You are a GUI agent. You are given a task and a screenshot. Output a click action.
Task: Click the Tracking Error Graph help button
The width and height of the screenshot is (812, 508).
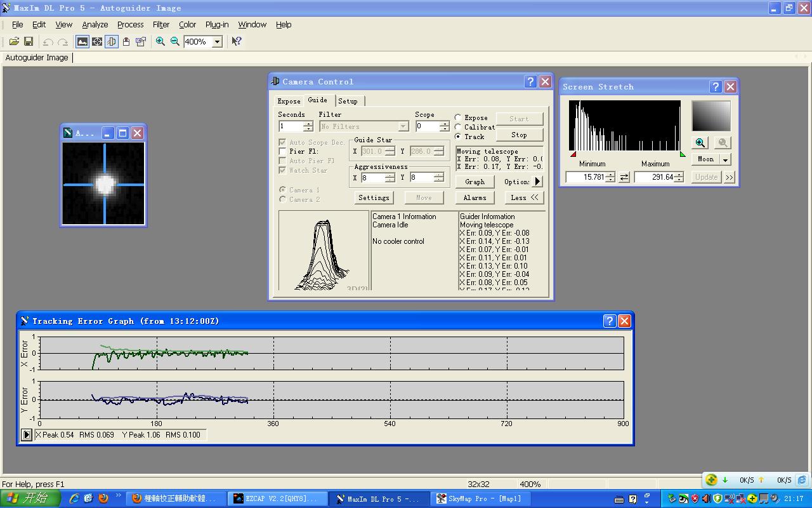pos(610,321)
